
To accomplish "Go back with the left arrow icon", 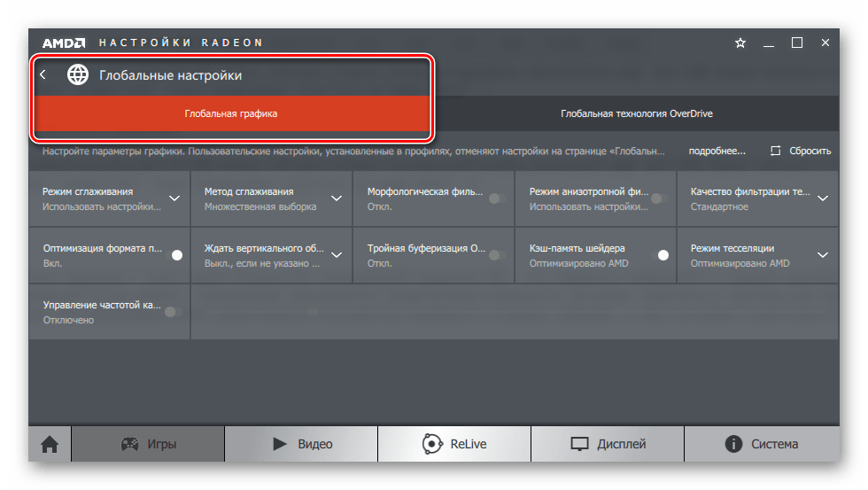I will tap(43, 74).
